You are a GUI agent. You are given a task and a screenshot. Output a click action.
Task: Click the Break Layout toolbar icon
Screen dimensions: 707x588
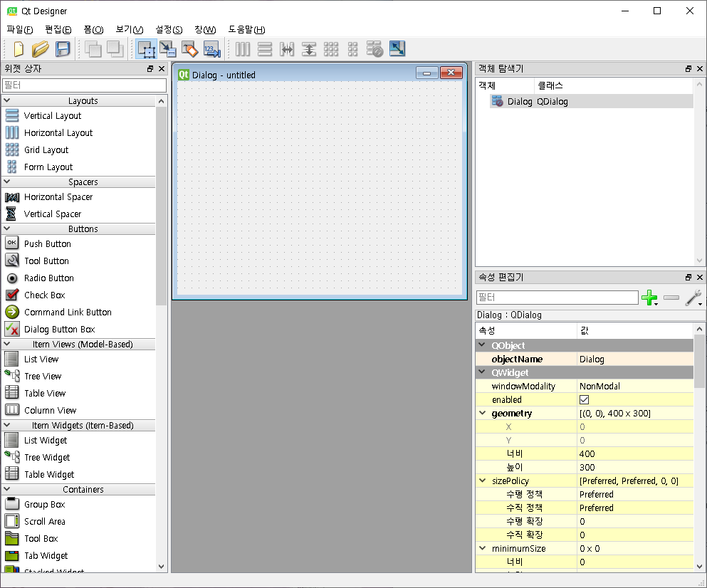click(x=375, y=48)
